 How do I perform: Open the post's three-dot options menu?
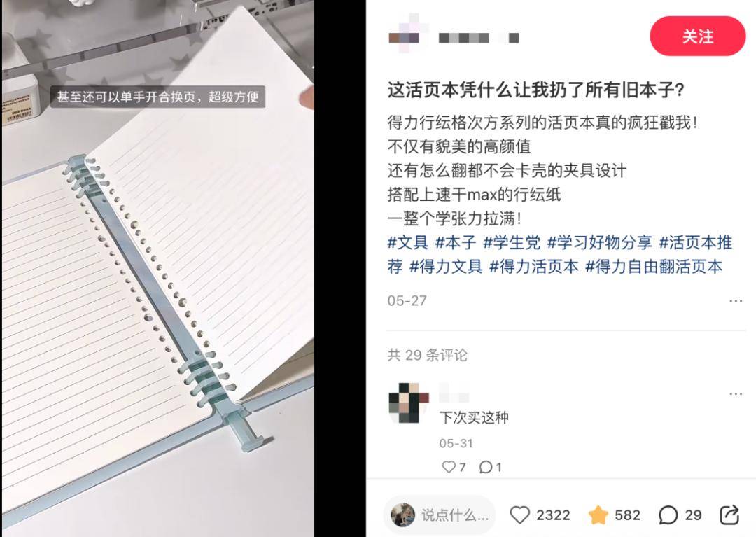[x=736, y=301]
